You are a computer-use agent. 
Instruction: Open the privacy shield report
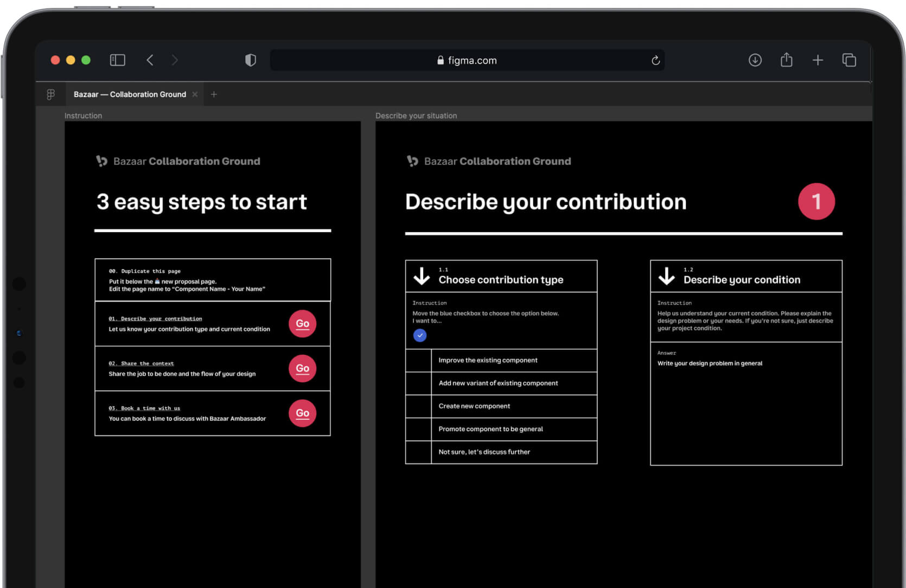(x=250, y=60)
